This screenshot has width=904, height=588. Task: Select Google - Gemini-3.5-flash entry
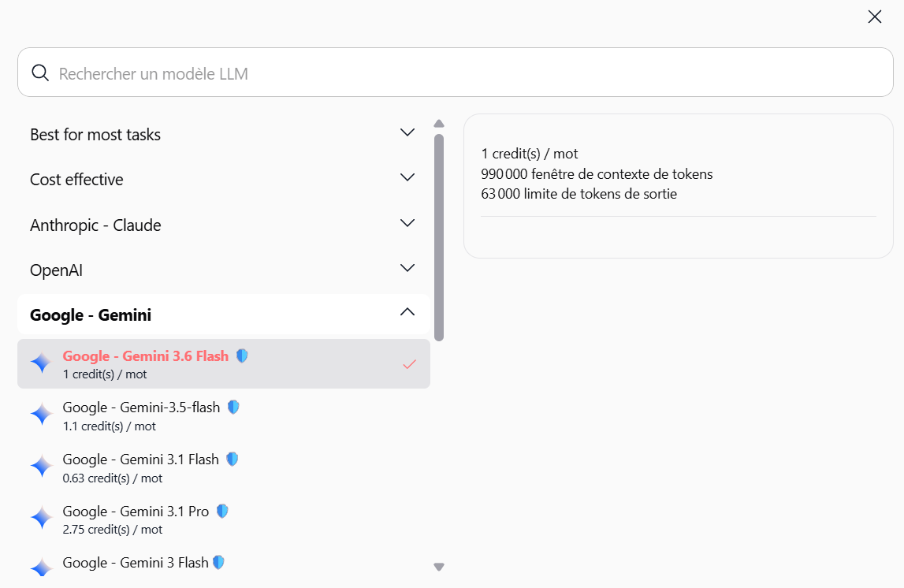[x=224, y=415]
